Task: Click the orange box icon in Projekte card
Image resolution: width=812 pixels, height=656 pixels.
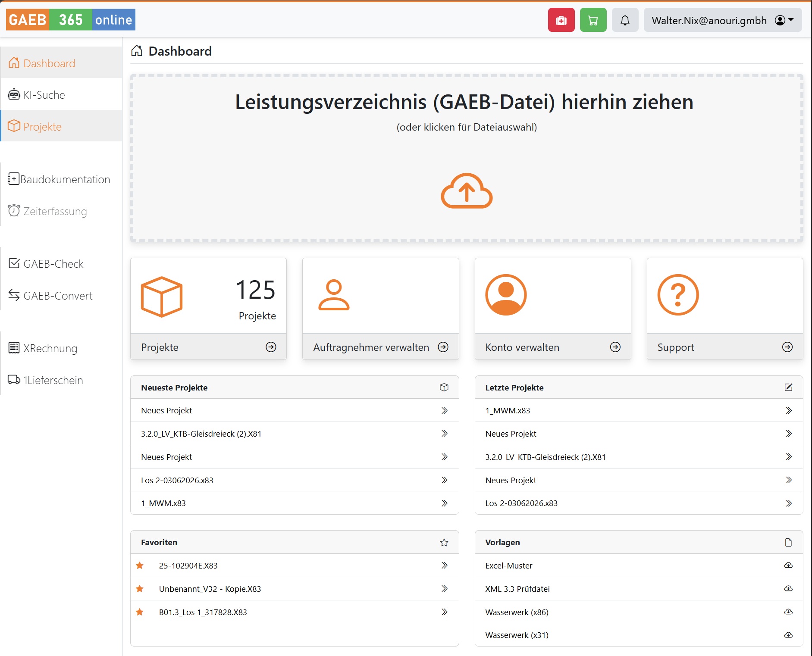Action: point(162,297)
